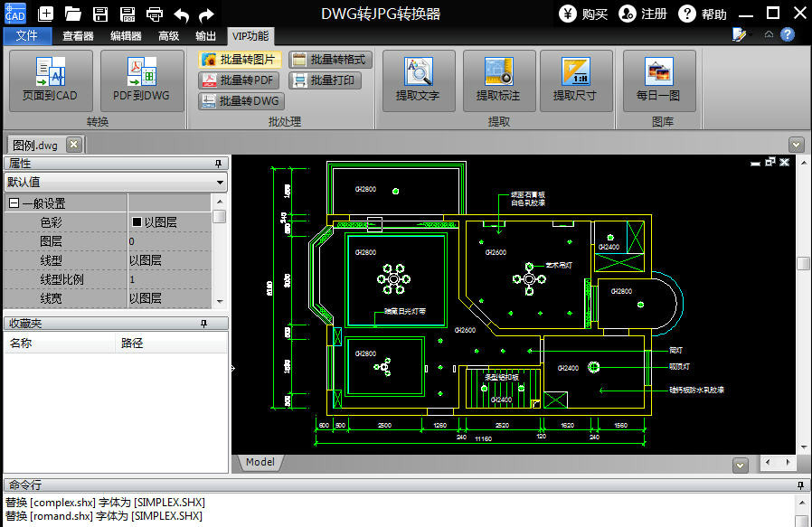Screen dimensions: 812x527
Task: Click properties list scroll up arrow
Action: pos(220,202)
